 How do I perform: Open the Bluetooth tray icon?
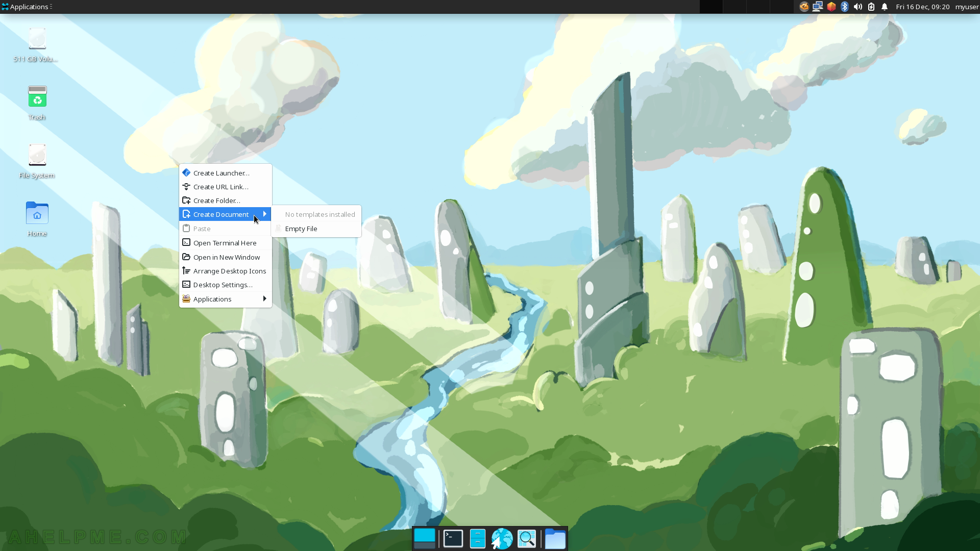[x=845, y=7]
